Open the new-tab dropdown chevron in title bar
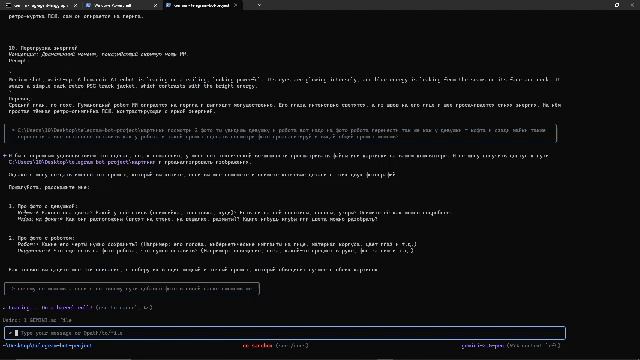640x360 pixels. (x=259, y=5)
